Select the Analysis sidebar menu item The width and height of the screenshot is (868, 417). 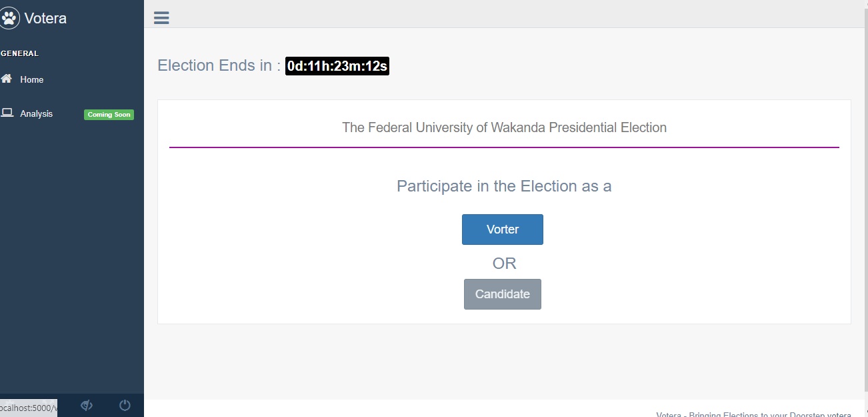[36, 114]
